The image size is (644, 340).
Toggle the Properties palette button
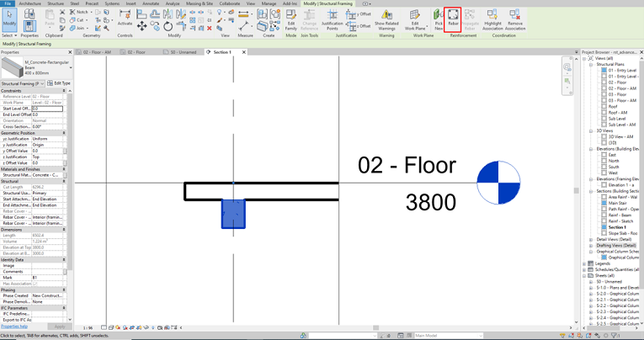click(x=29, y=26)
